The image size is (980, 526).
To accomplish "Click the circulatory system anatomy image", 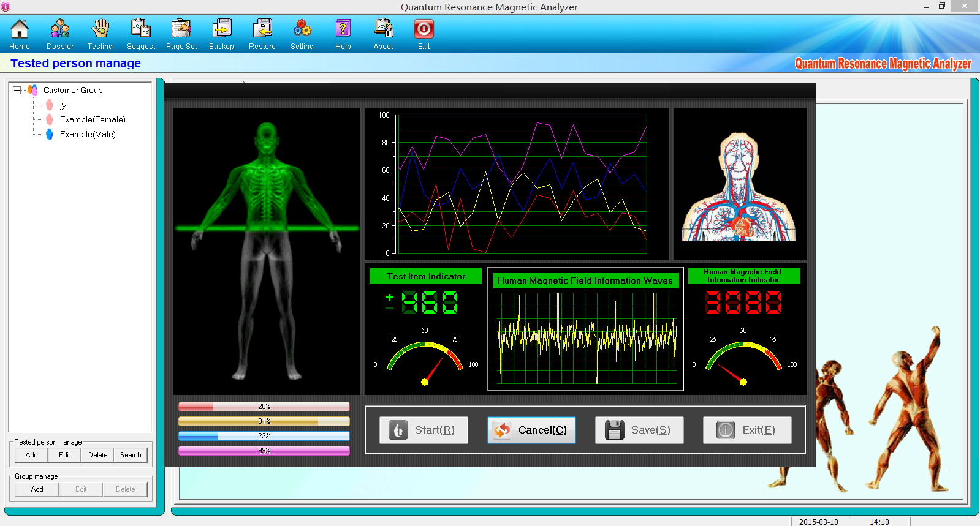I will click(x=739, y=186).
